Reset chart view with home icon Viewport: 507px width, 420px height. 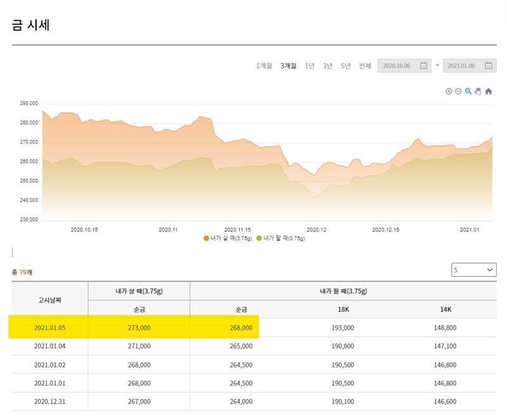pyautogui.click(x=489, y=91)
